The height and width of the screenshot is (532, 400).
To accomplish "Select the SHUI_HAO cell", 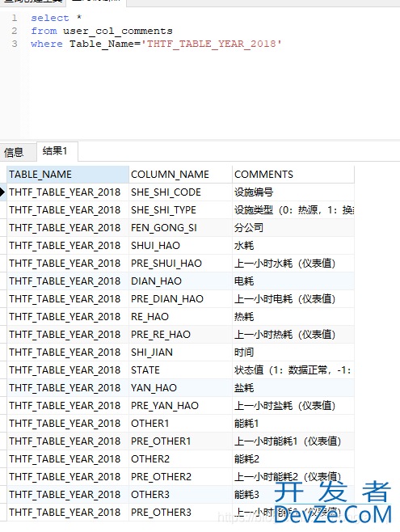I will click(180, 246).
